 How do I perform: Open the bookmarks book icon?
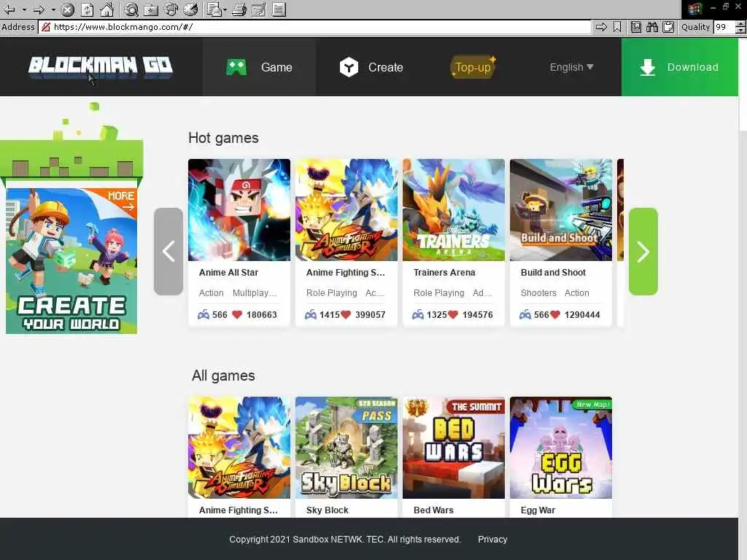(636, 27)
